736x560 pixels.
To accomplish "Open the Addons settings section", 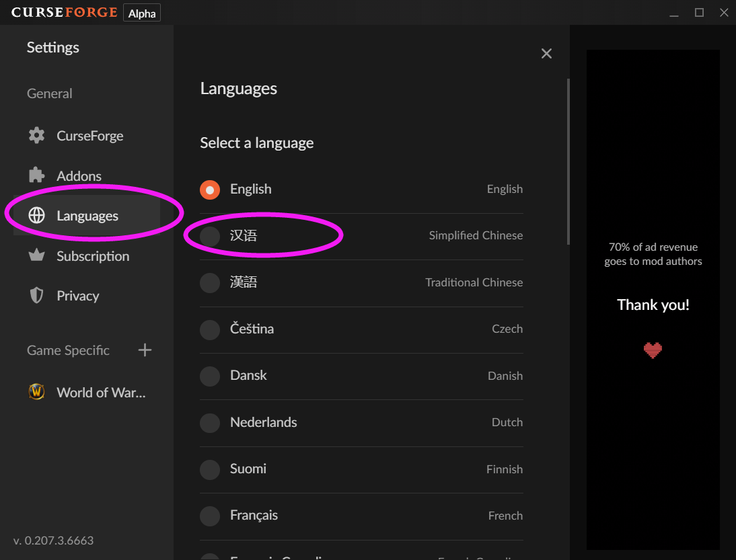I will [x=87, y=175].
